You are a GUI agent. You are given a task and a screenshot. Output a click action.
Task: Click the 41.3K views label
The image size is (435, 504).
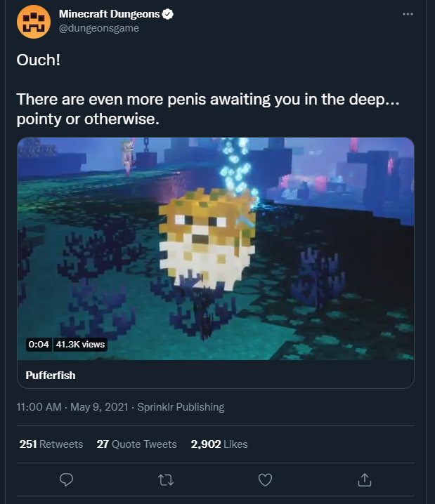79,345
